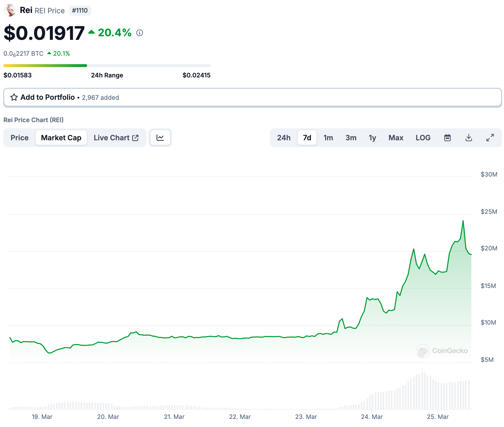Download the chart data
The width and height of the screenshot is (504, 427).
click(x=469, y=138)
